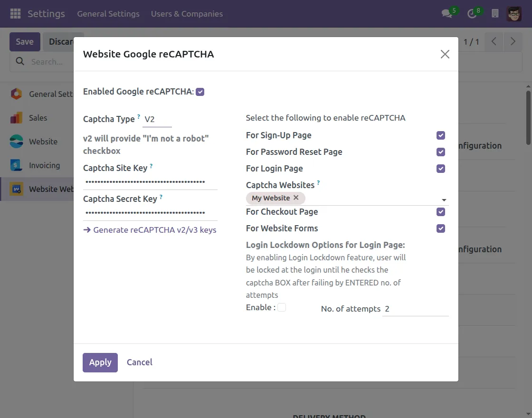Go to next record arrow
Image resolution: width=532 pixels, height=418 pixels.
click(x=513, y=42)
